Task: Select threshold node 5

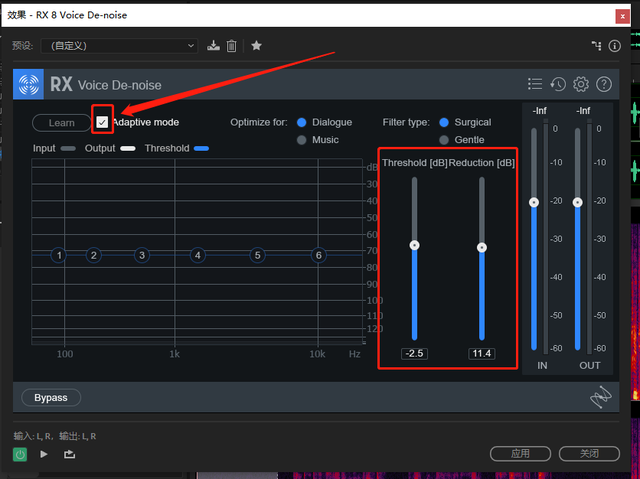Action: [257, 255]
